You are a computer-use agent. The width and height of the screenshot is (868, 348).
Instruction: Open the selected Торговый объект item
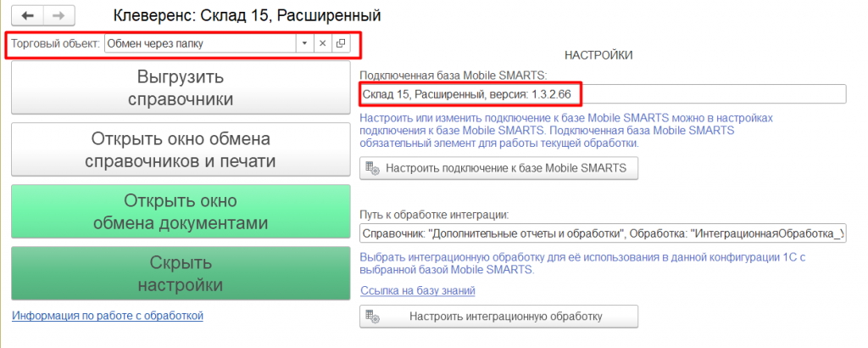pos(341,44)
